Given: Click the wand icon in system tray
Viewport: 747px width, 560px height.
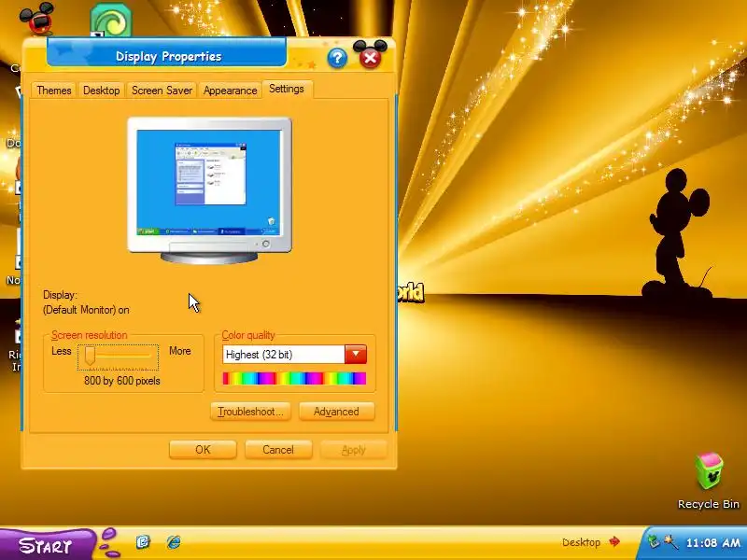Looking at the screenshot, I should tap(670, 541).
